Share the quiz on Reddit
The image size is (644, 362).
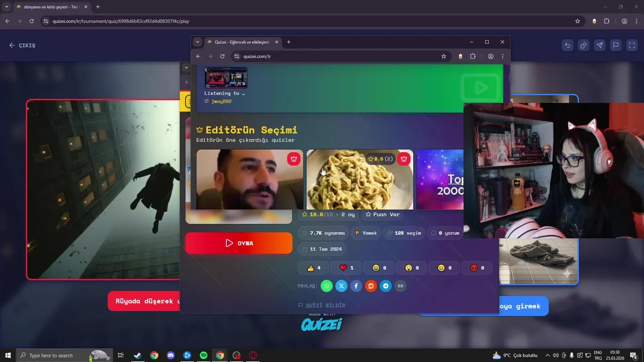point(371,286)
